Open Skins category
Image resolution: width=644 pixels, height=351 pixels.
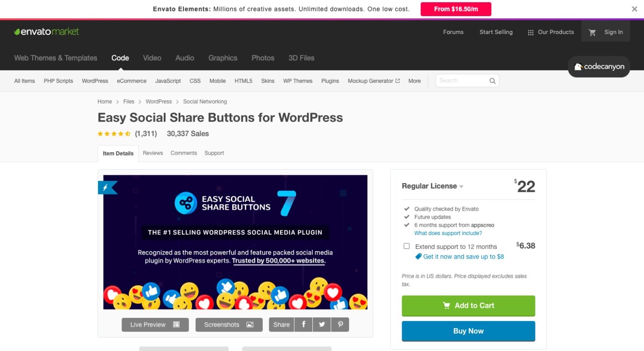268,81
